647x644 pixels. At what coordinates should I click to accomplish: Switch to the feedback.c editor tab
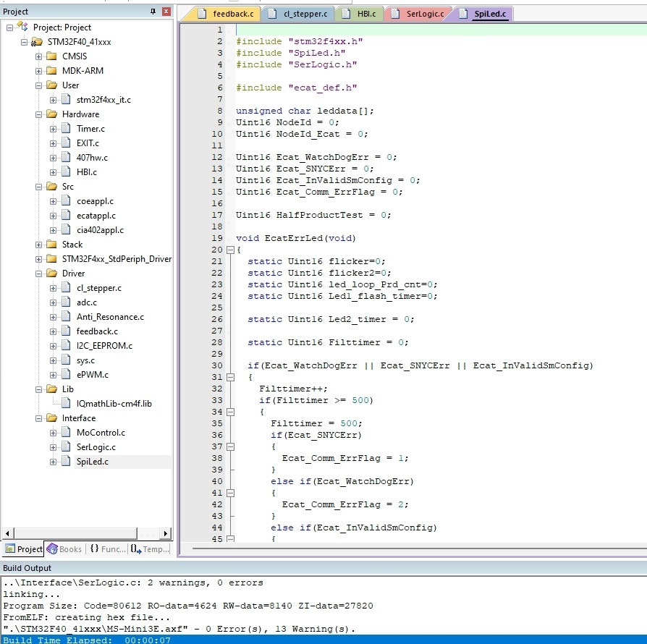click(x=225, y=14)
